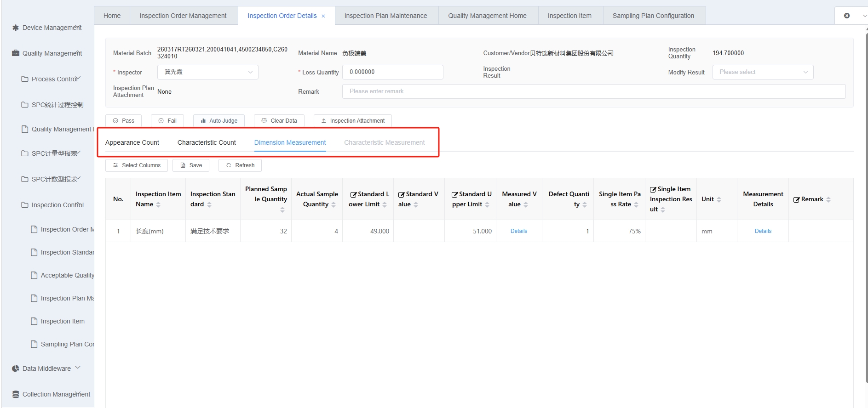This screenshot has width=868, height=408.
Task: Sort by Defect Quantity column
Action: pyautogui.click(x=585, y=204)
